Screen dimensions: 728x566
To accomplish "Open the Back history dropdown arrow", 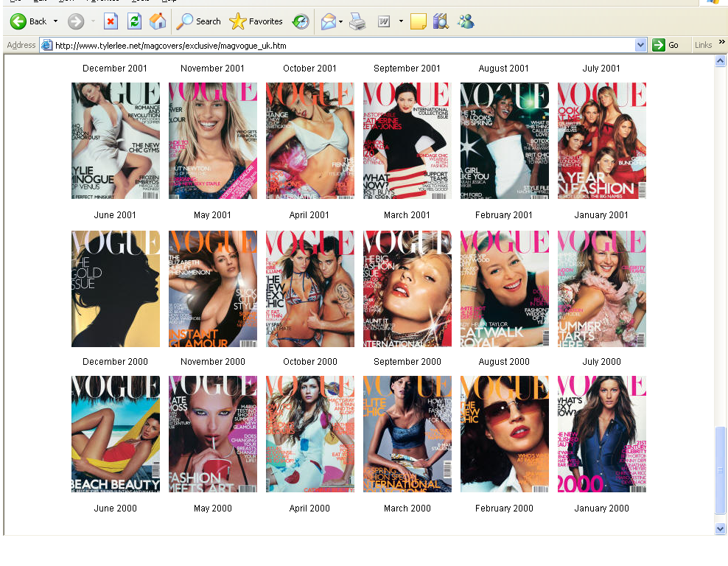I will 56,21.
